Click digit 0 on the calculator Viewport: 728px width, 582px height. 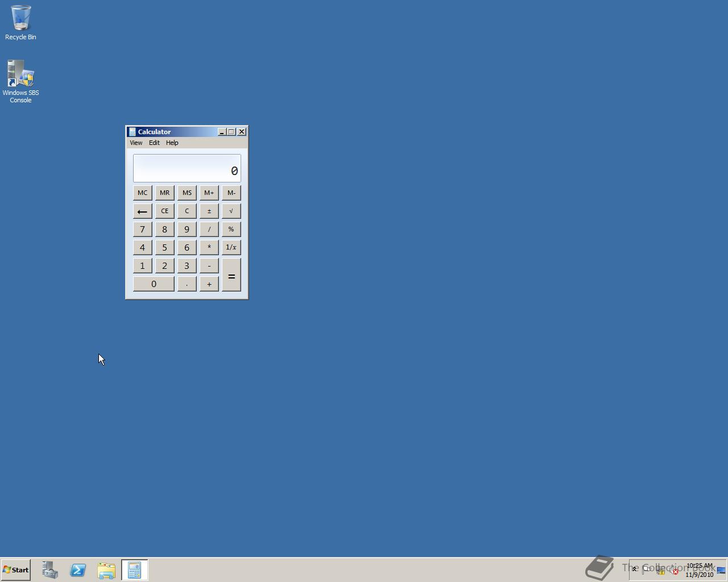pyautogui.click(x=154, y=284)
